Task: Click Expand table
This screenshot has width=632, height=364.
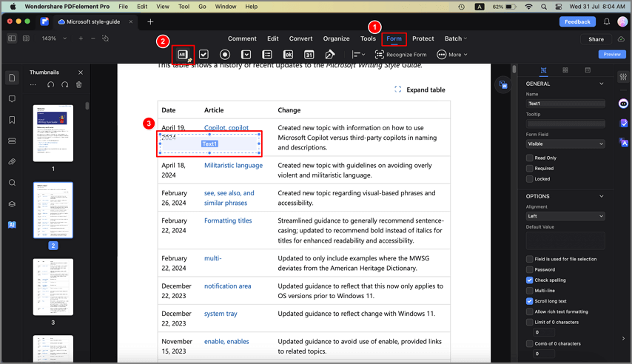Action: [x=420, y=90]
